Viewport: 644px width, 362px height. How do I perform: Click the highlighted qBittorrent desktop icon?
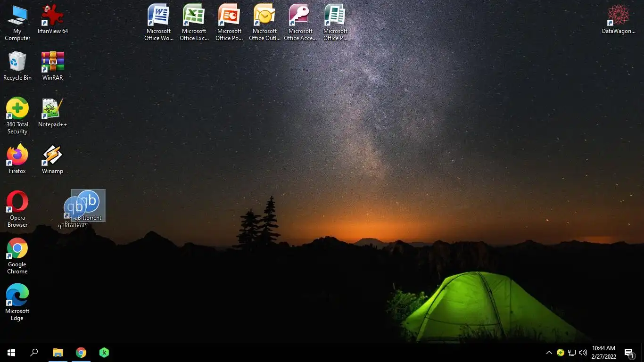[x=88, y=206]
